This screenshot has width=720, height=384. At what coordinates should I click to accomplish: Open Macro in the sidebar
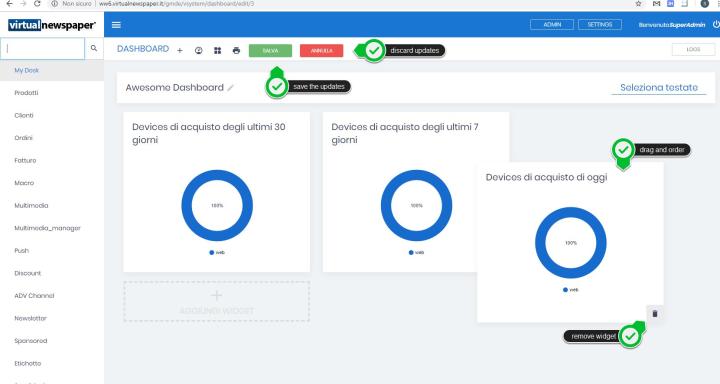pyautogui.click(x=24, y=183)
